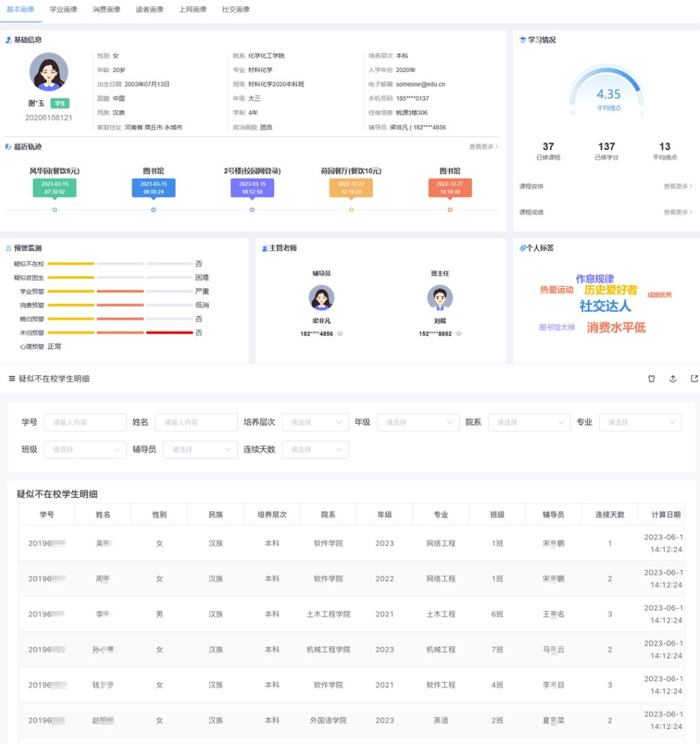Click class teacher 刘耀's avatar
The width and height of the screenshot is (700, 744).
tap(439, 298)
